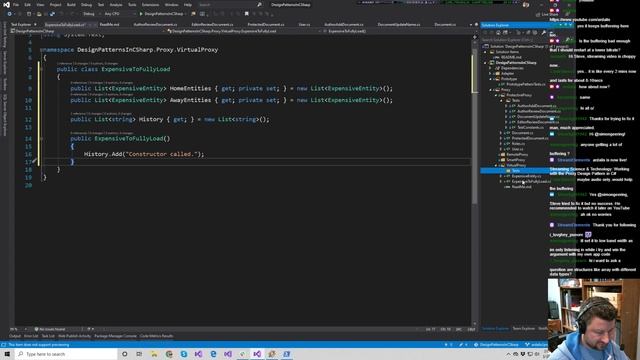The height and width of the screenshot is (360, 640).
Task: Expand the Adapter folder
Action: tap(491, 73)
